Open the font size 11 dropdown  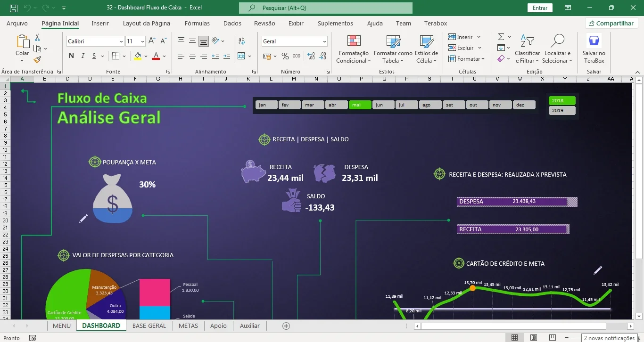tap(143, 41)
